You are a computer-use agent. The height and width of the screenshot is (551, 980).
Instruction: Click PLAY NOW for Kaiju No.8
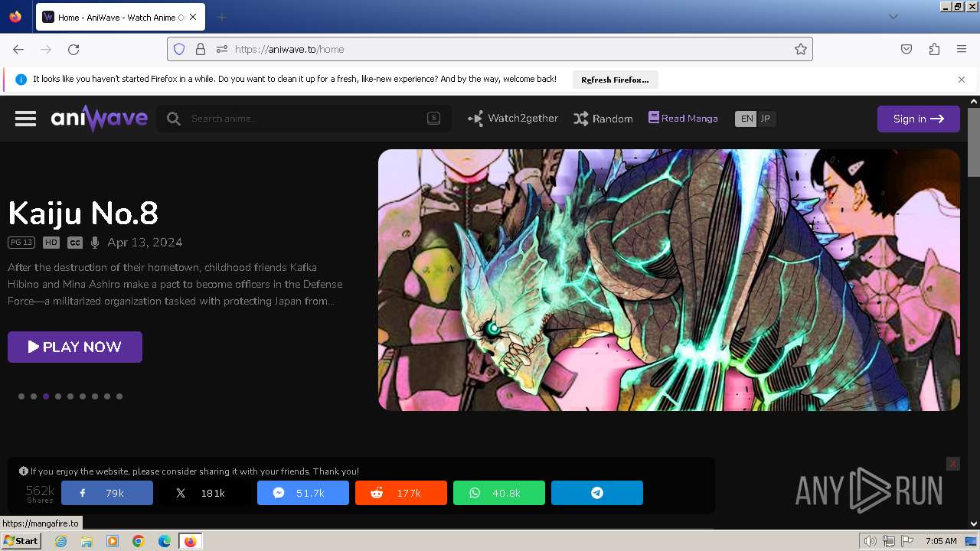pyautogui.click(x=75, y=347)
